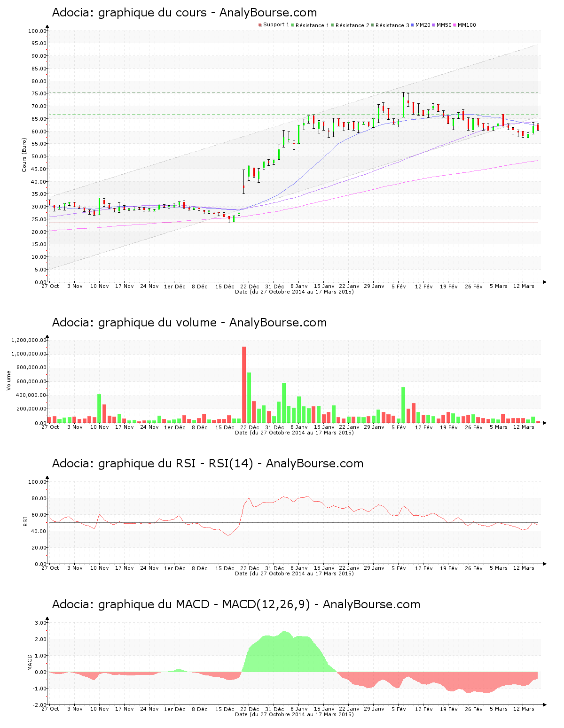The height and width of the screenshot is (728, 564).
Task: Click the red Support 1 legend swatch
Action: coord(260,25)
